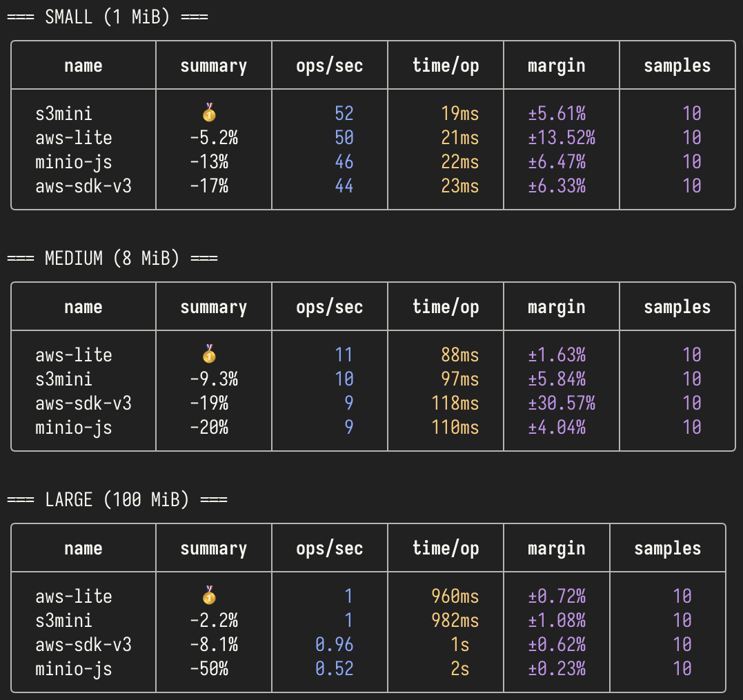Select the 0.52 ops/sec value

pos(334,669)
